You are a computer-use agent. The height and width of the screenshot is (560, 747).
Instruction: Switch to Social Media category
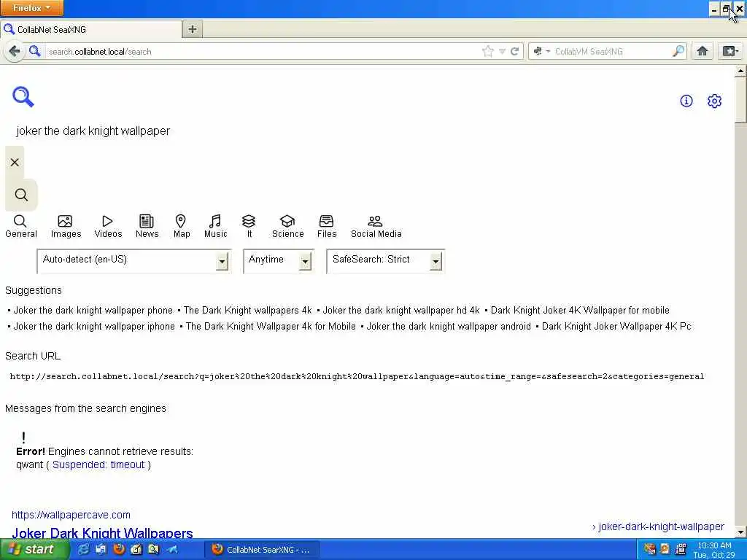(376, 227)
